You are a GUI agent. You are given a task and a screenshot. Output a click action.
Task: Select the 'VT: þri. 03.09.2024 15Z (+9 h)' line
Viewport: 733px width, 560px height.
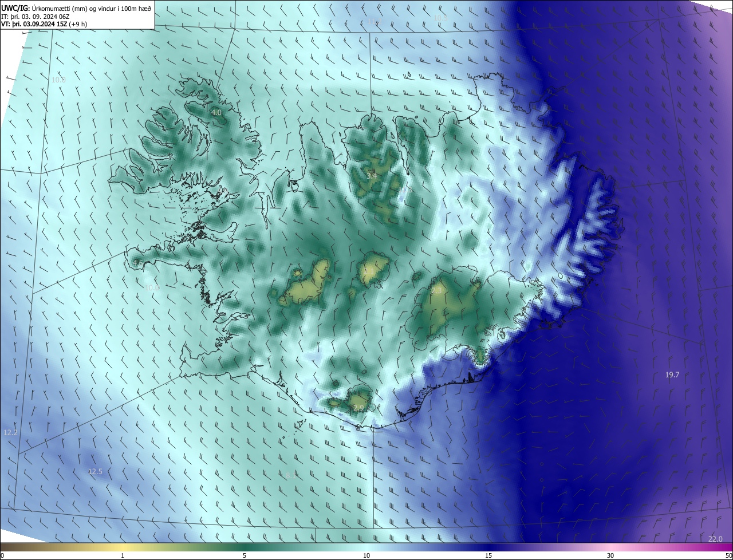[x=45, y=25]
